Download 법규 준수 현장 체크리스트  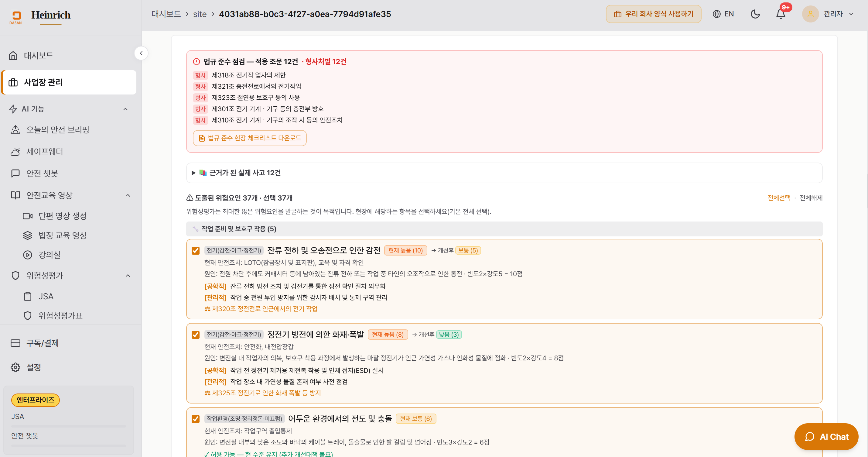click(x=250, y=138)
